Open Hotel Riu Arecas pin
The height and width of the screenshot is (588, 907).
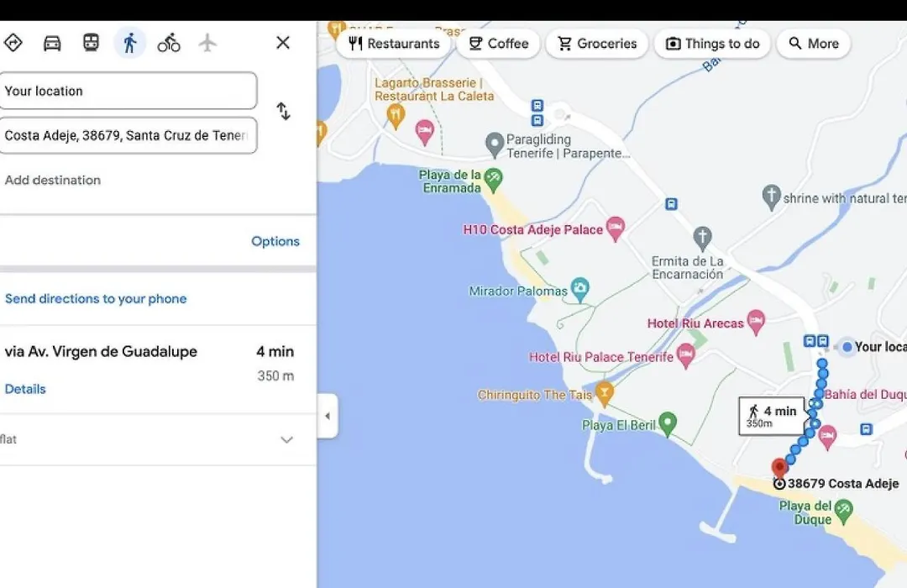pyautogui.click(x=756, y=322)
